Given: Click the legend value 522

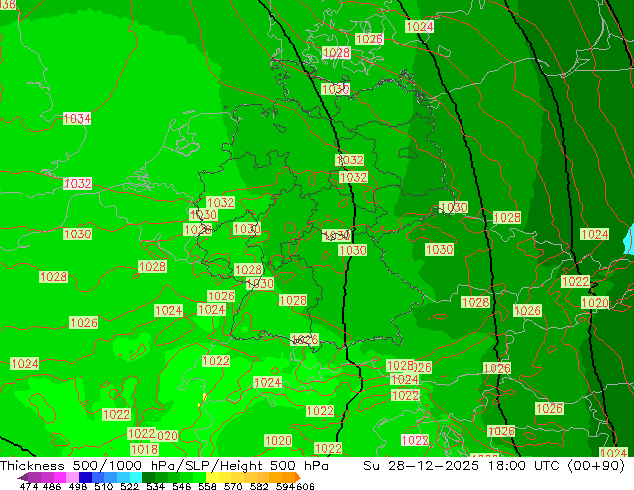Looking at the screenshot, I should point(129,486).
